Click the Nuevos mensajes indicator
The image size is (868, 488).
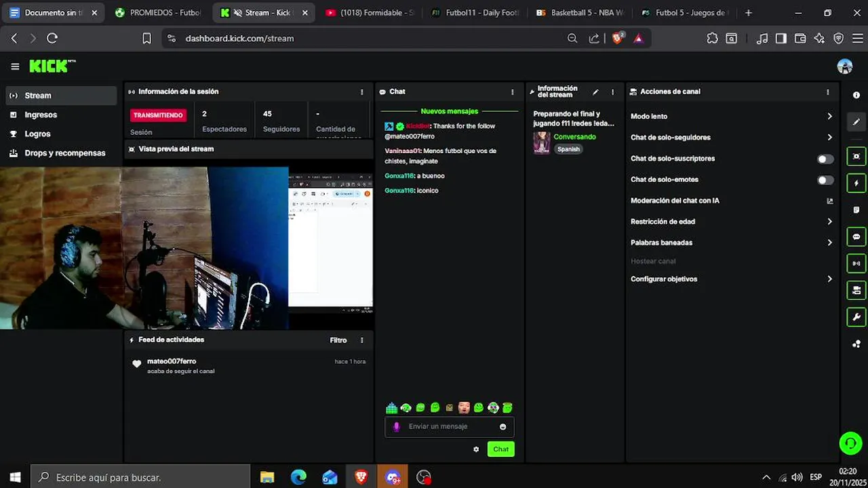point(449,111)
